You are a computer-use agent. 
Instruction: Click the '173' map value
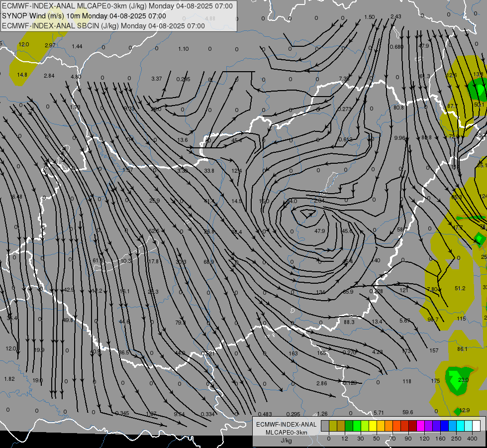(406, 351)
